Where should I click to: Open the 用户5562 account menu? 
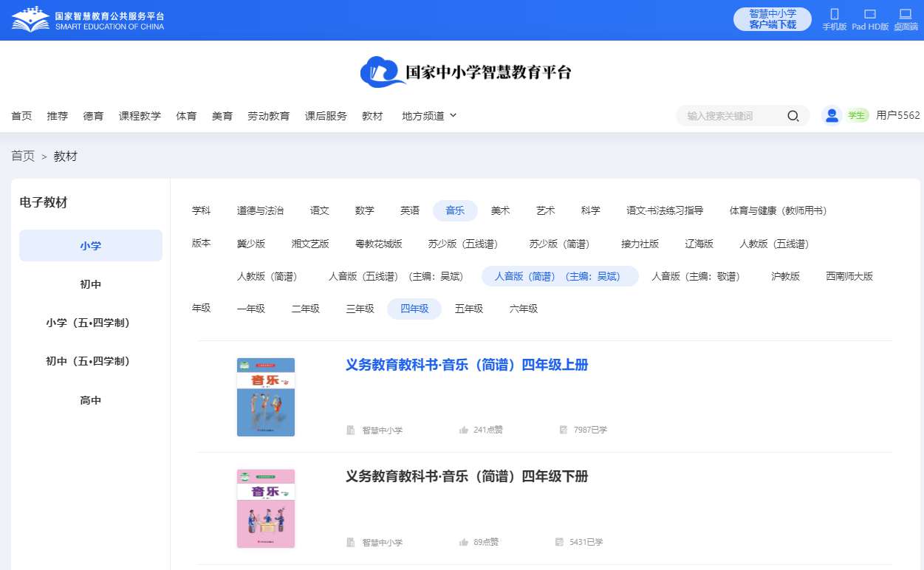coord(897,115)
